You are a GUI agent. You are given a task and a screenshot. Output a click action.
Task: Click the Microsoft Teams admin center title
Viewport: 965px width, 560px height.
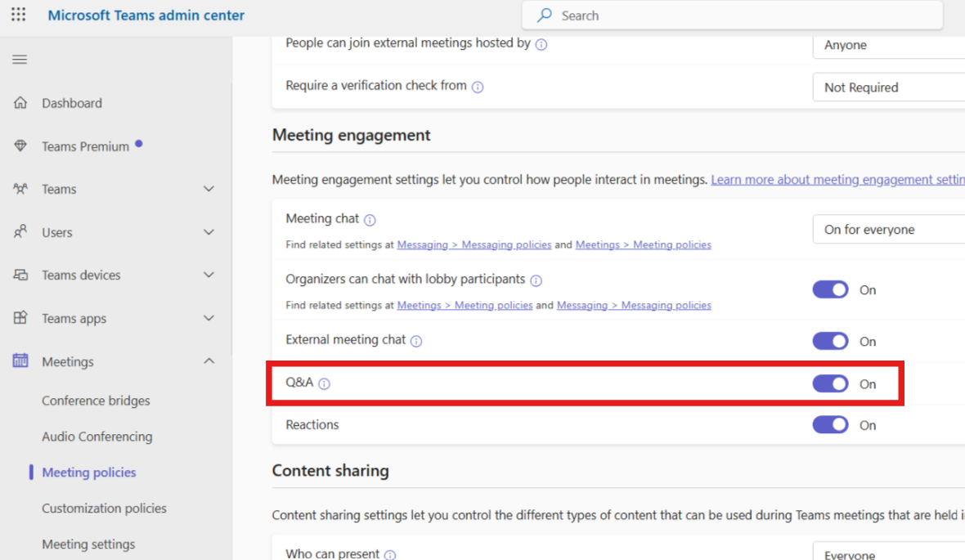(x=146, y=16)
